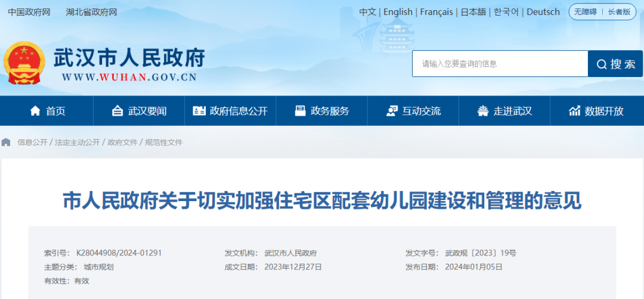Click the WWW.WUHAN.GOV.CN URL text

[x=129, y=77]
